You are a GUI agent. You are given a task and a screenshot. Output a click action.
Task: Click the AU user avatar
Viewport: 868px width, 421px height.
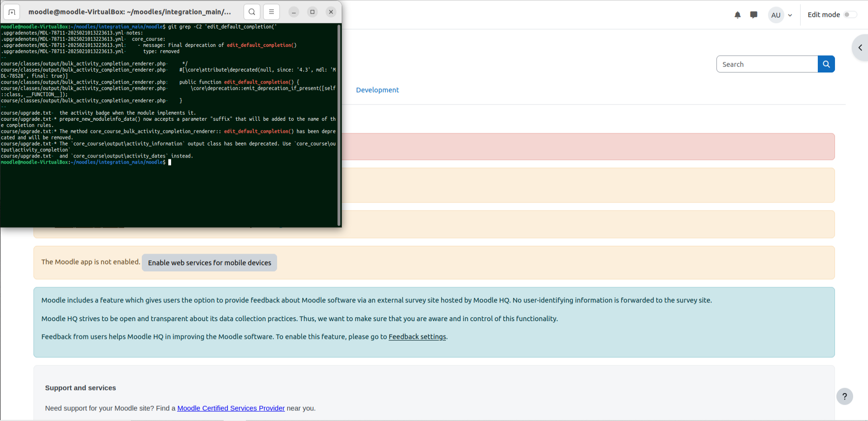pos(776,15)
